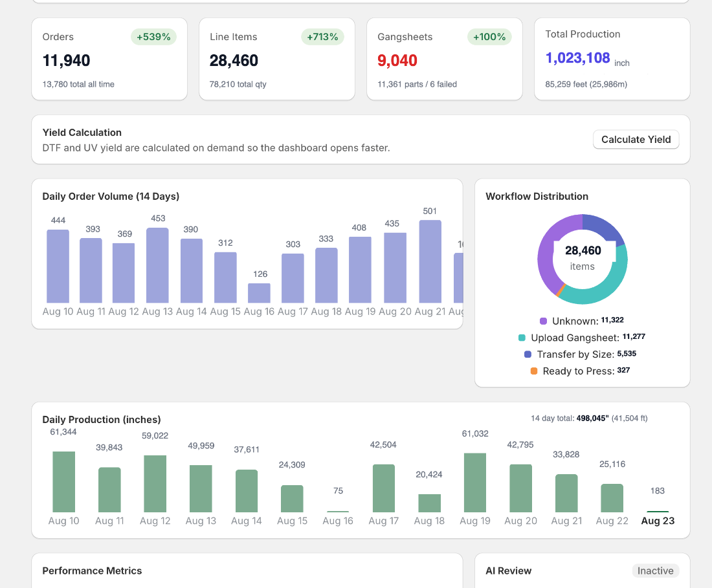This screenshot has width=712, height=588.
Task: Click the AI Review heading
Action: 508,571
